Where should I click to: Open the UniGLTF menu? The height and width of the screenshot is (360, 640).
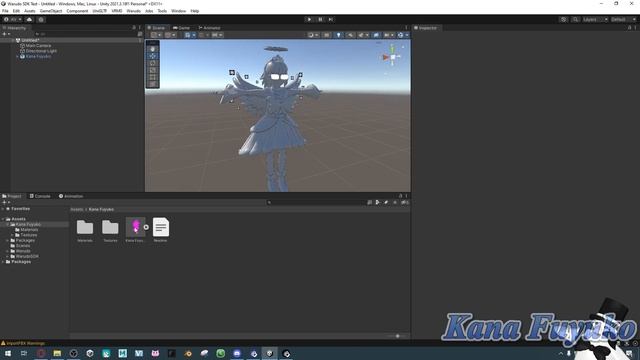pos(99,11)
